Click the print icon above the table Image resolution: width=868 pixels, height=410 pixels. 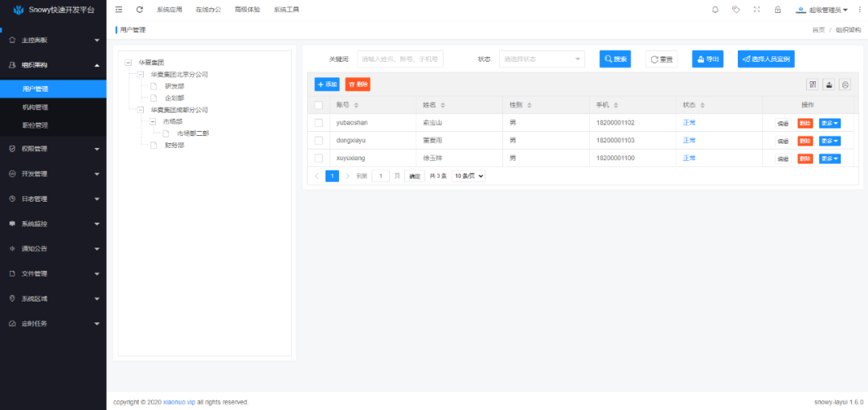(x=845, y=84)
